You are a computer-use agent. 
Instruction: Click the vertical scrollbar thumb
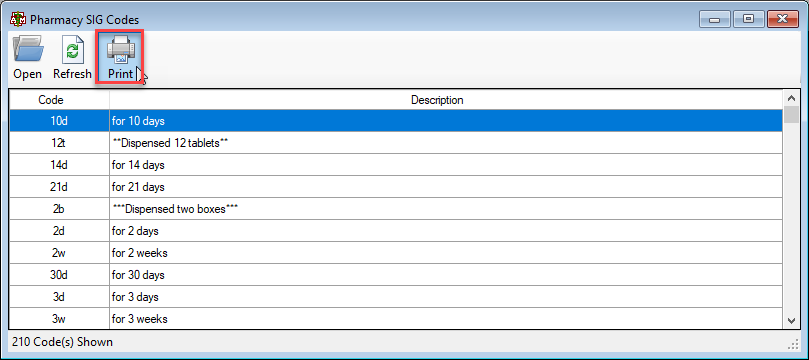tap(791, 114)
